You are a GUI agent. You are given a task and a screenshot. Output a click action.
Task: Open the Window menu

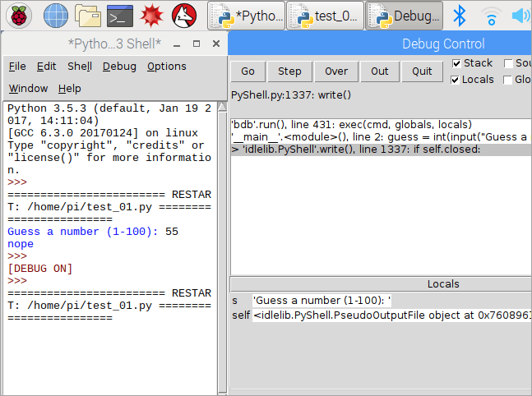28,89
